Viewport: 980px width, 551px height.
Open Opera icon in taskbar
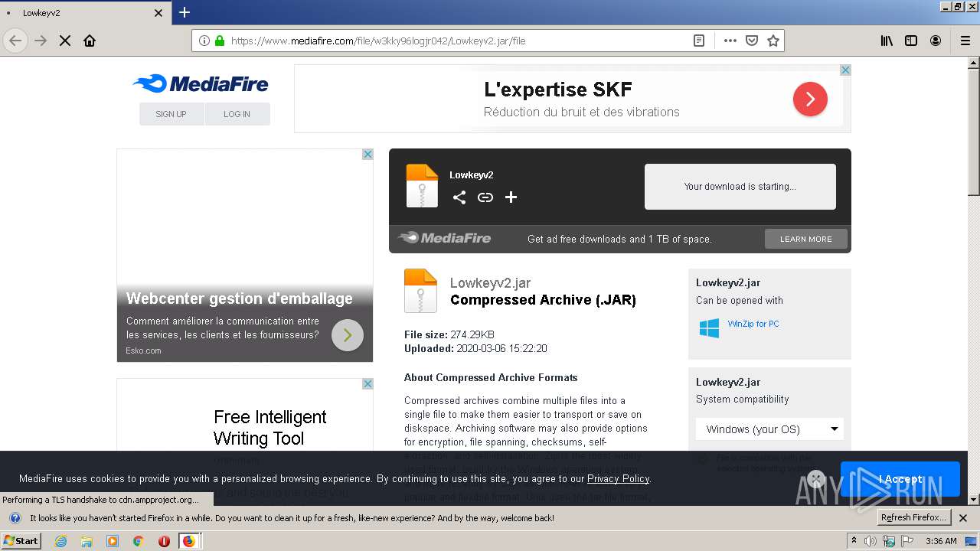pyautogui.click(x=164, y=541)
